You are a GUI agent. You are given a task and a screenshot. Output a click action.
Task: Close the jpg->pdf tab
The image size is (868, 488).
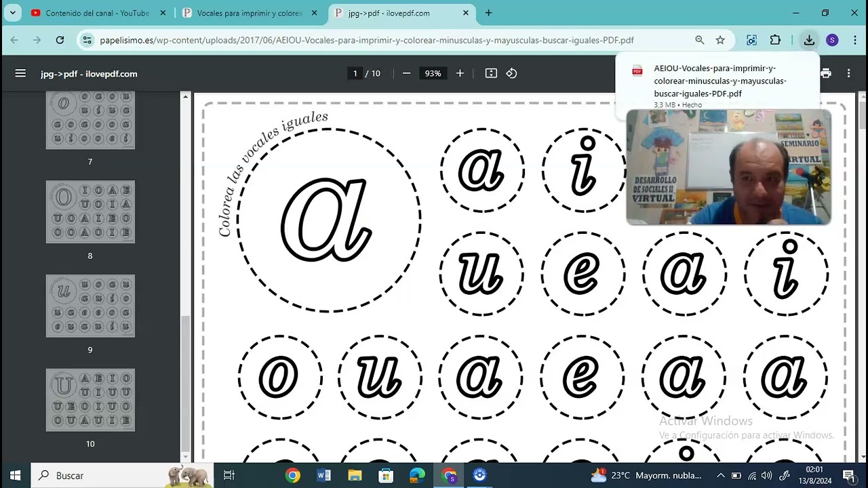click(465, 13)
